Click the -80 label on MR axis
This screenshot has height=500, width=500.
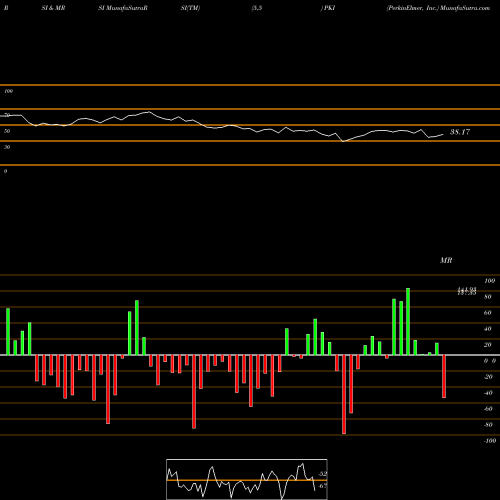488,425
